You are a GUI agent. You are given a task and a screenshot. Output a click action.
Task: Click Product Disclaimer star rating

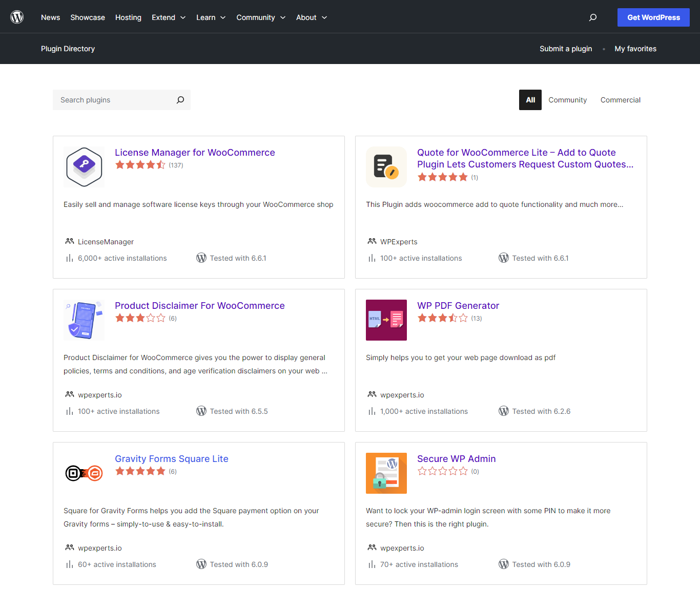pyautogui.click(x=140, y=318)
